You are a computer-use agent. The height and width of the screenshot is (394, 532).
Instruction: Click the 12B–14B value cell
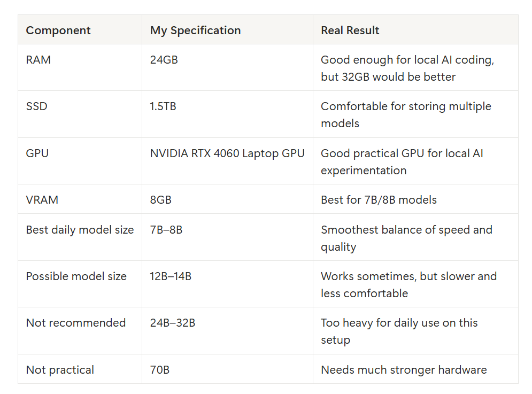(171, 276)
